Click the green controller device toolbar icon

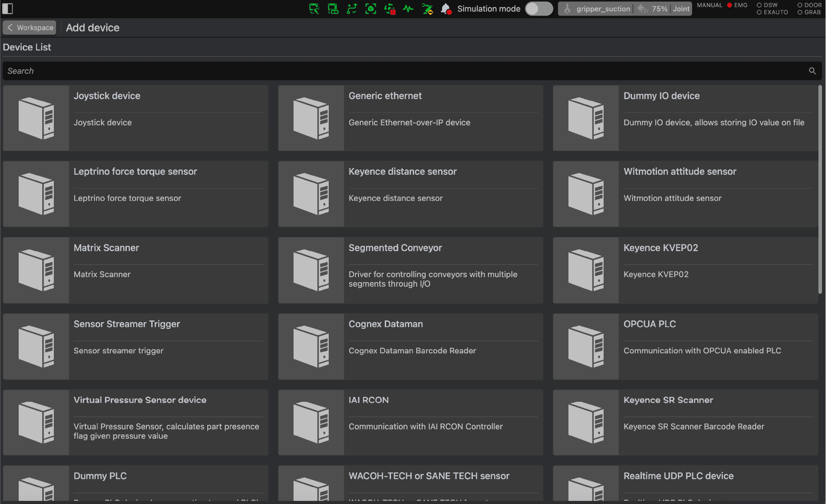(x=333, y=9)
